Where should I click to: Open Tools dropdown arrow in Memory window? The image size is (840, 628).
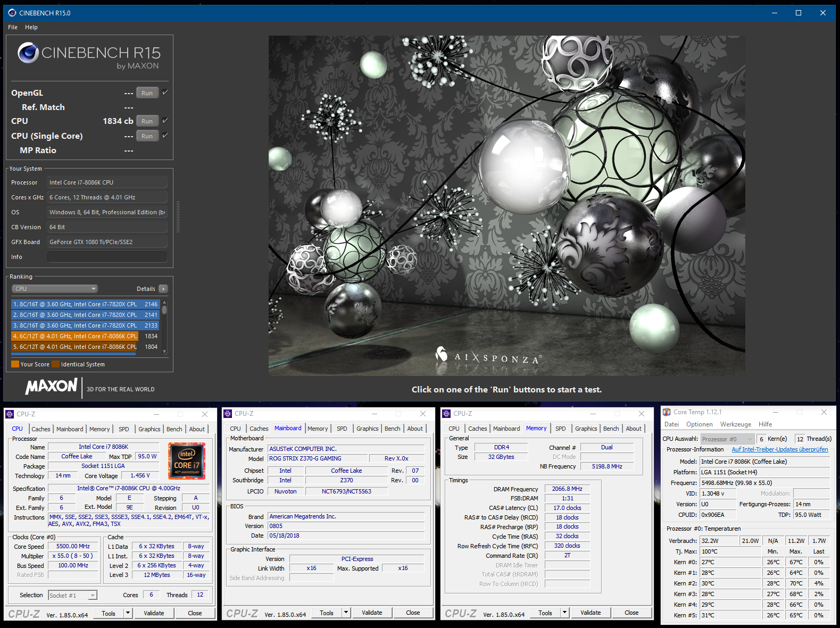coord(564,613)
